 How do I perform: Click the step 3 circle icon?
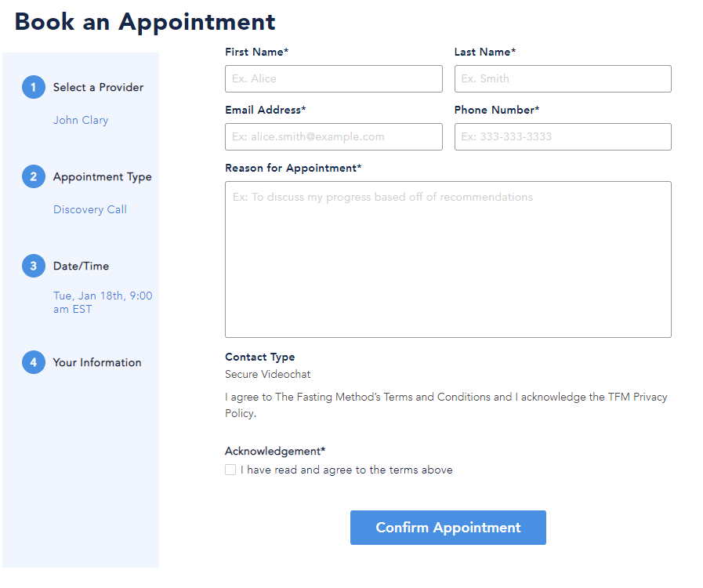coord(34,266)
